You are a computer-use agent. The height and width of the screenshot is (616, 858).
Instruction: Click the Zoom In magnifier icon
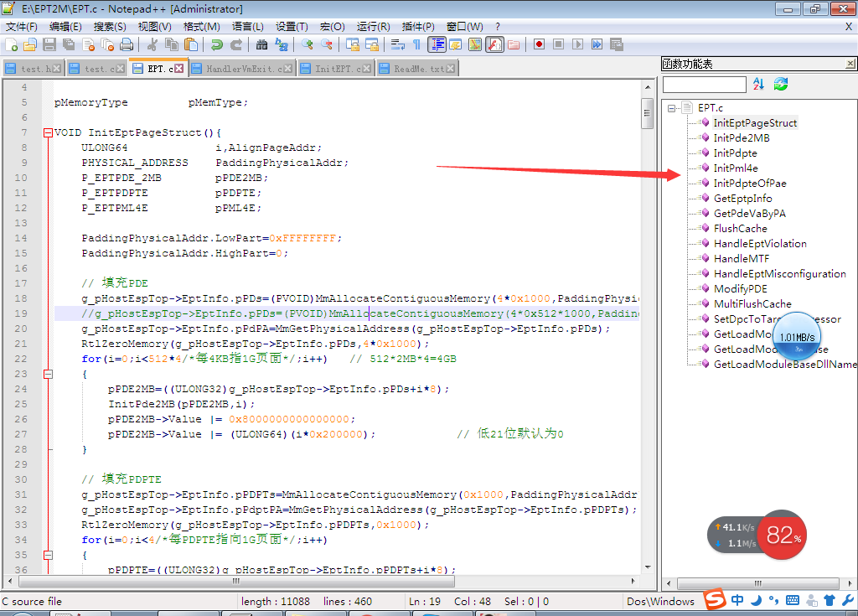tap(307, 45)
